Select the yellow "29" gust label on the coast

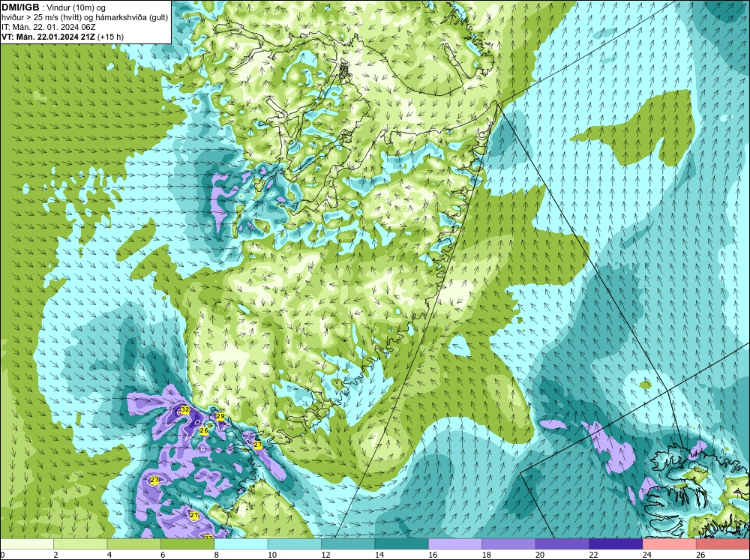point(220,417)
